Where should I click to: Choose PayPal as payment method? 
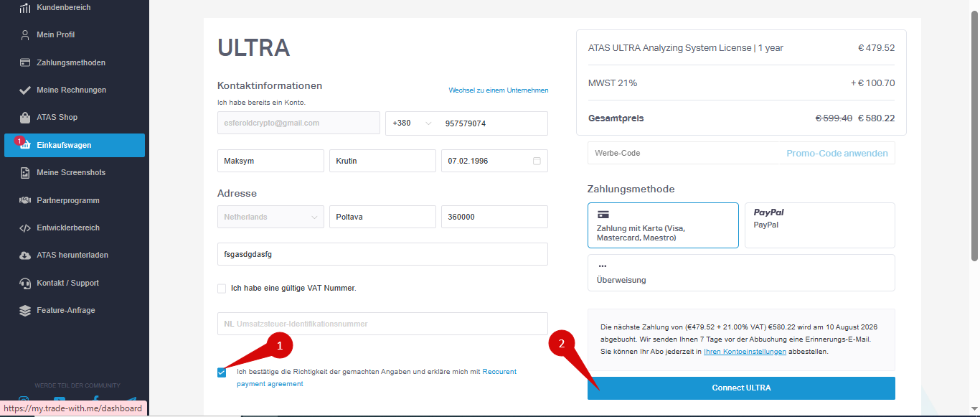click(820, 225)
